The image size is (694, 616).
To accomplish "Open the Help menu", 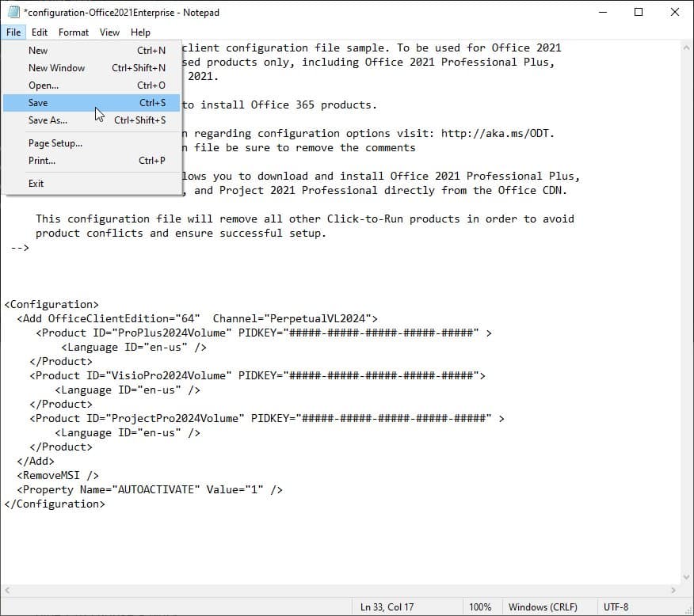I will pos(140,32).
